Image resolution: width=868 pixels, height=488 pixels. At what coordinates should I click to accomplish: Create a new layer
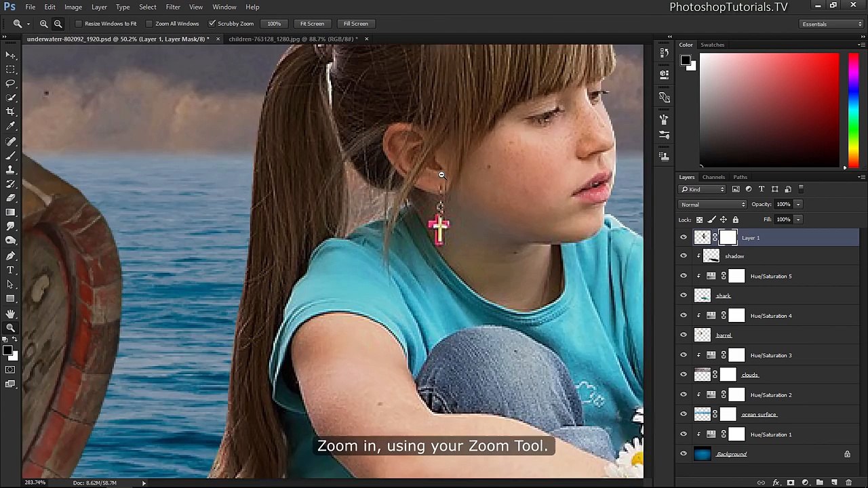tap(833, 483)
